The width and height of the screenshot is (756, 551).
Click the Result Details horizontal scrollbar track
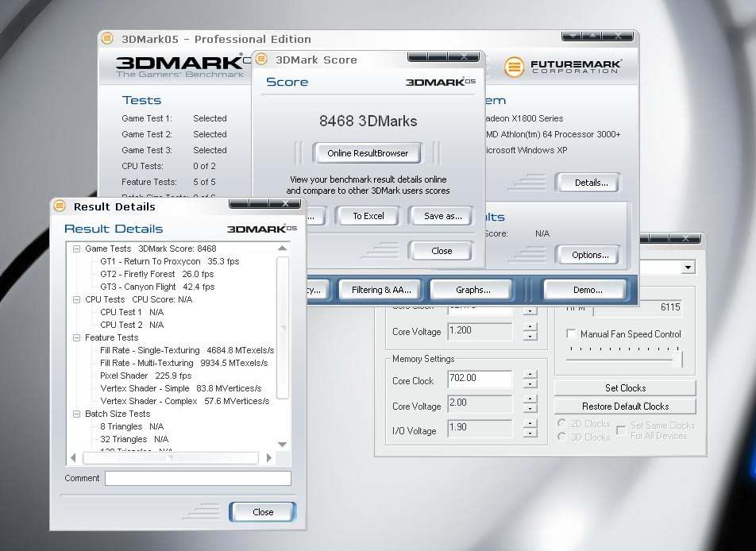click(171, 457)
